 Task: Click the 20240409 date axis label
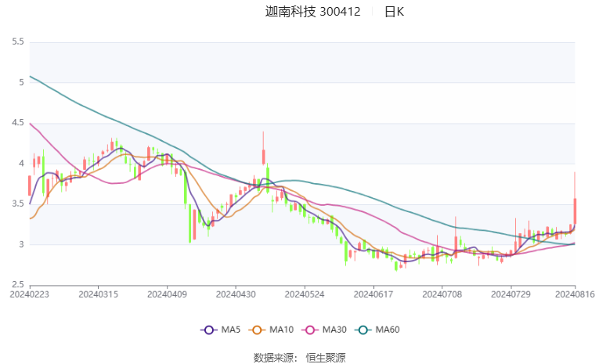[167, 294]
